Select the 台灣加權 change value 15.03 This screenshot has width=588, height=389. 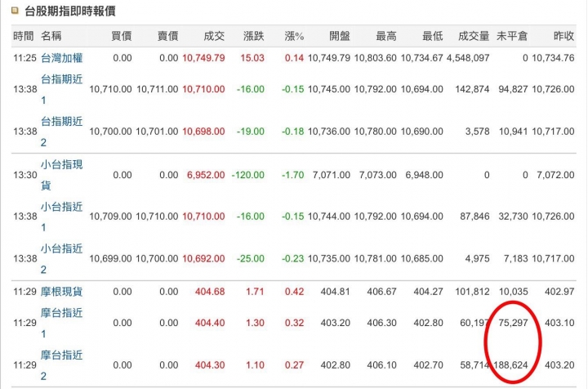tap(252, 58)
